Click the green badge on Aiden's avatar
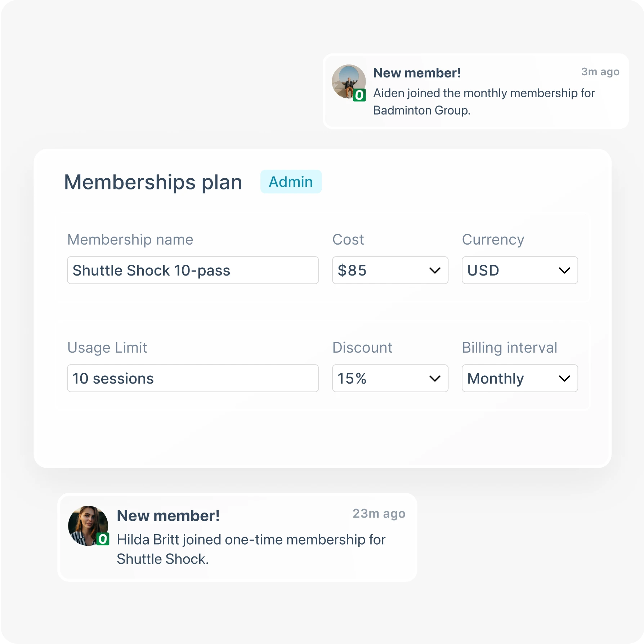 (x=359, y=95)
